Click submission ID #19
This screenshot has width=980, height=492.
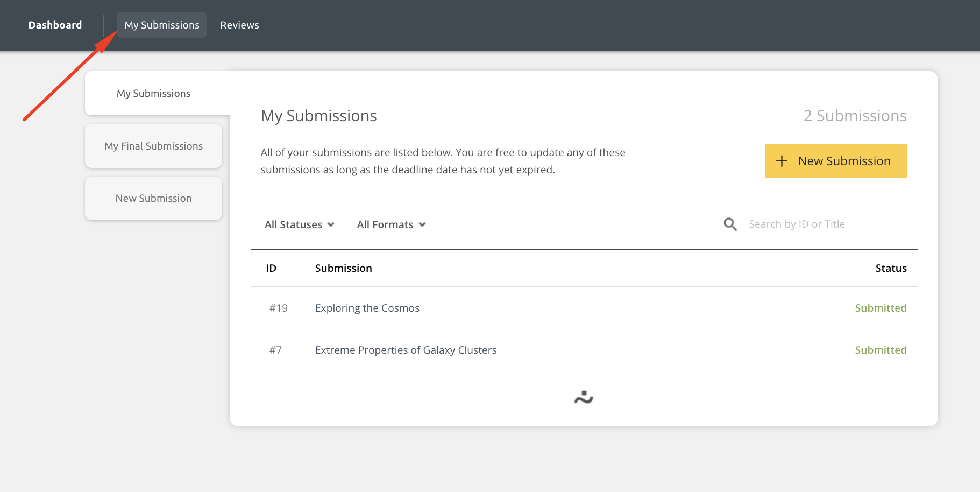(278, 308)
